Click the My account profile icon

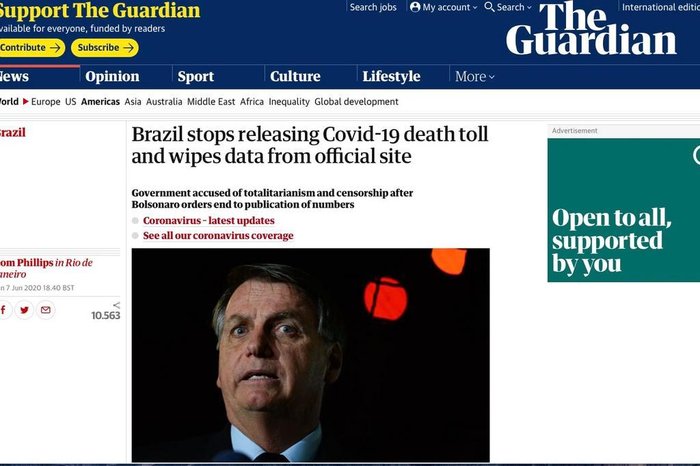pos(415,7)
